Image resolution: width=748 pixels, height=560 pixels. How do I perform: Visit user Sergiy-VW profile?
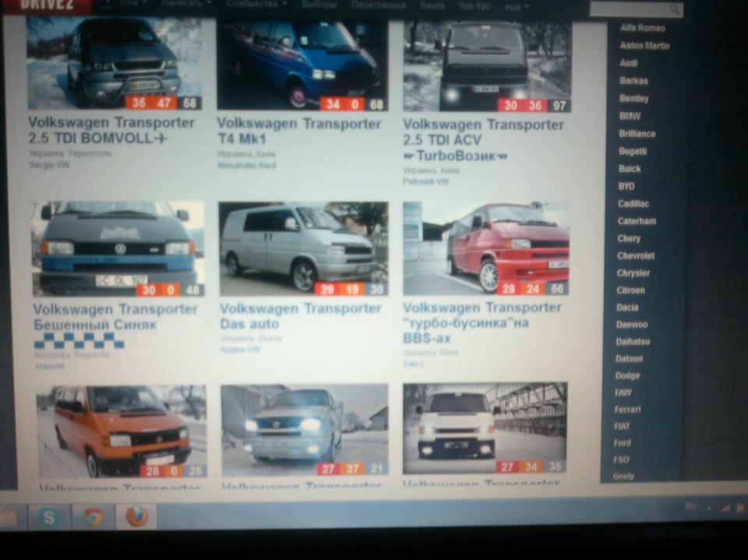click(49, 164)
